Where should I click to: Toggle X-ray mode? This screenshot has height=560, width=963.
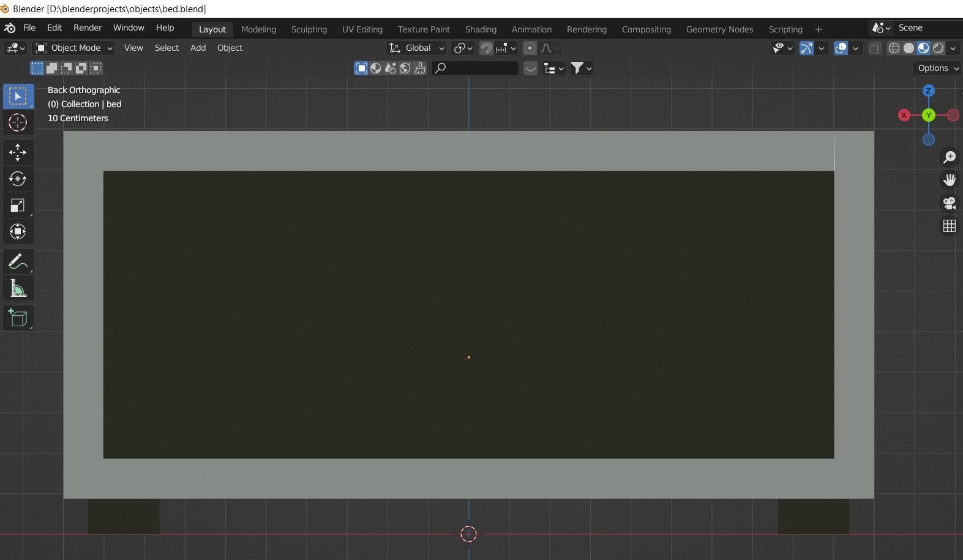pos(875,48)
